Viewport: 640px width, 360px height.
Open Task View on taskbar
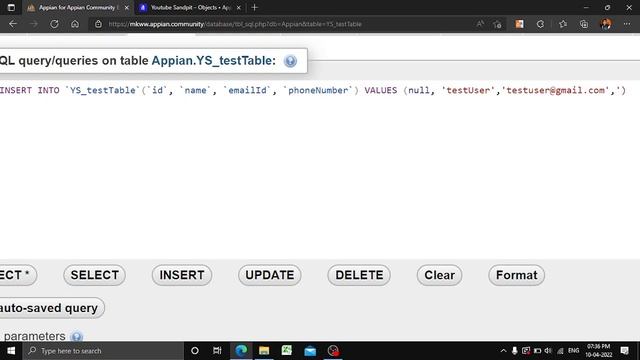217,351
